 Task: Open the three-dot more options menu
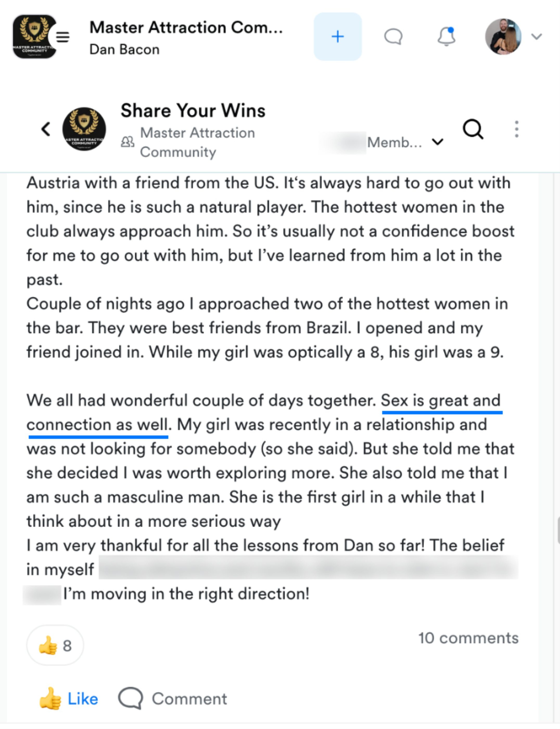[x=516, y=129]
